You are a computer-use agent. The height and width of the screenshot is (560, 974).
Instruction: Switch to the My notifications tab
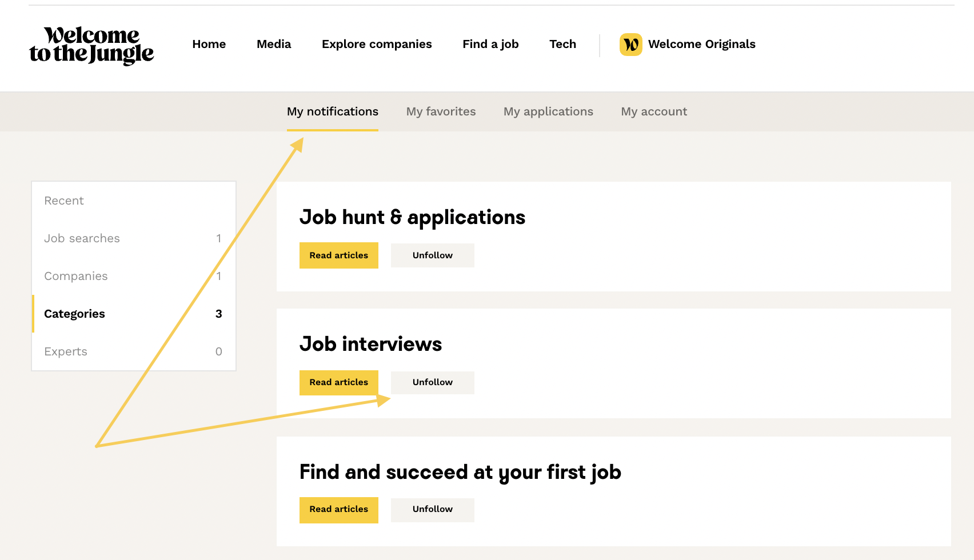tap(333, 111)
